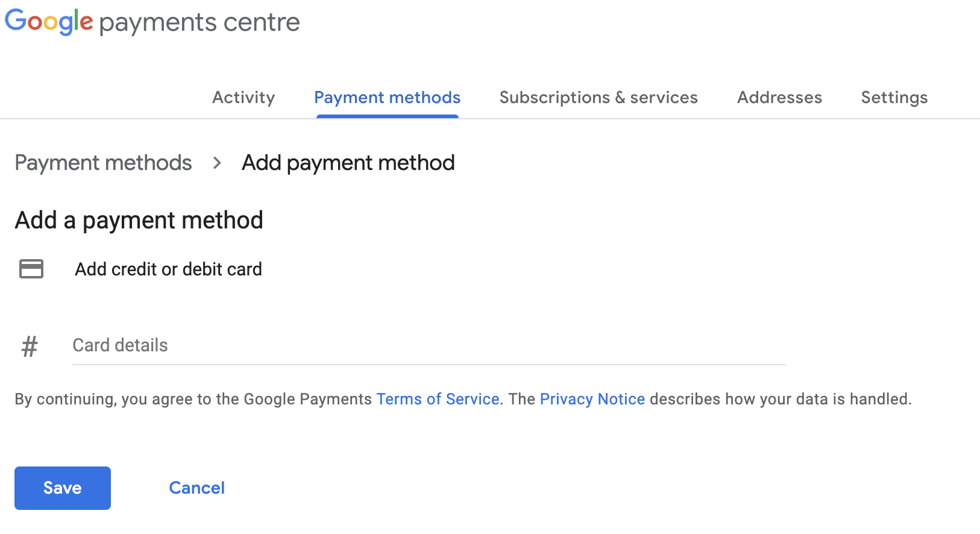Open the Settings tab

pos(894,98)
